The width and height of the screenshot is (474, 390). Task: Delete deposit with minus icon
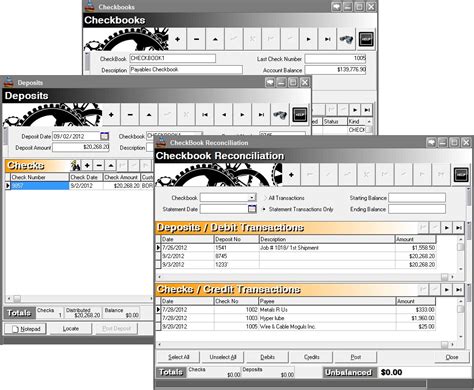[130, 114]
